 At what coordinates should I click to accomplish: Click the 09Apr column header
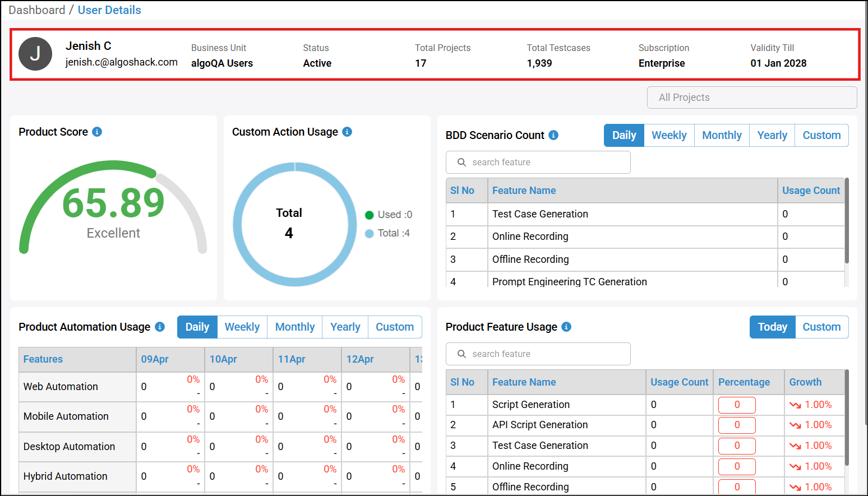tap(170, 359)
